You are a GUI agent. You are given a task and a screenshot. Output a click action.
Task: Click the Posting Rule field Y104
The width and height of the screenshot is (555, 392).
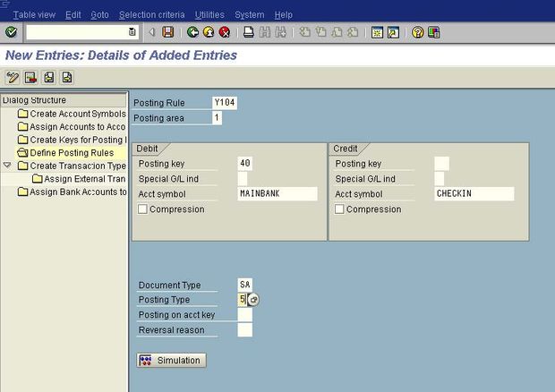pos(225,103)
